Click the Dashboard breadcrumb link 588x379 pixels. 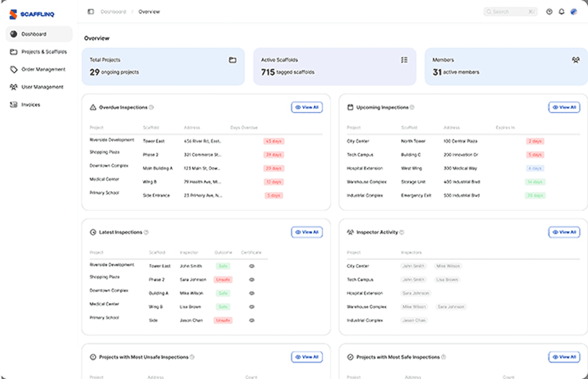tap(113, 12)
